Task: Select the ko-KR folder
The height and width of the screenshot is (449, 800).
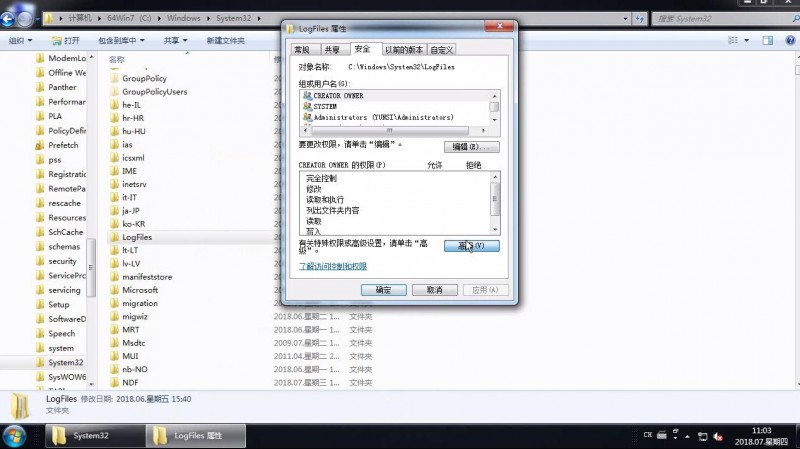Action: click(x=133, y=224)
